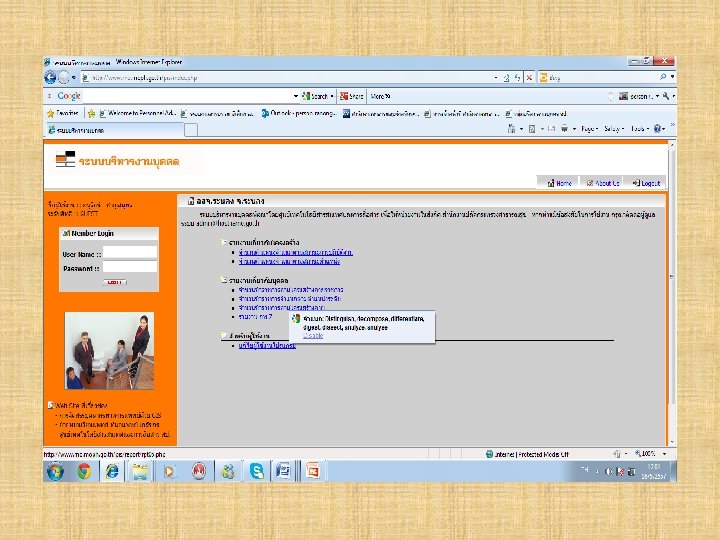Image resolution: width=720 pixels, height=540 pixels.
Task: Open the media player taskbar icon
Action: [x=169, y=471]
